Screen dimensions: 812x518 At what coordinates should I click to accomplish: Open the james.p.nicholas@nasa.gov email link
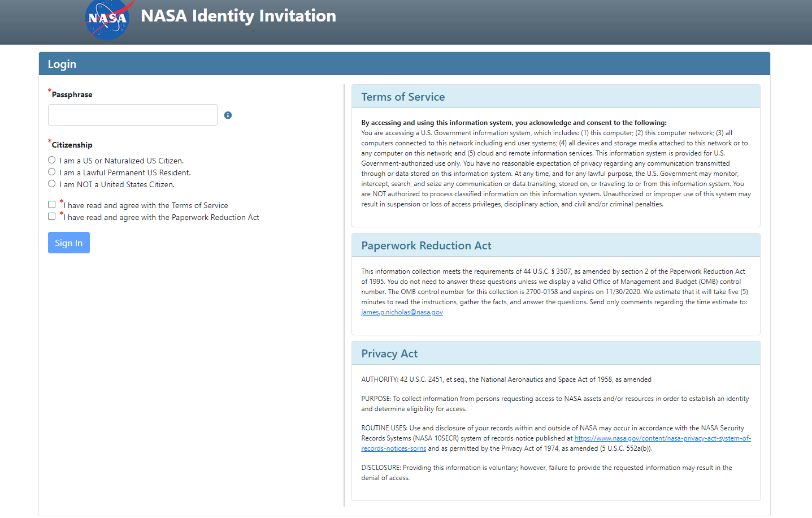pyautogui.click(x=402, y=312)
